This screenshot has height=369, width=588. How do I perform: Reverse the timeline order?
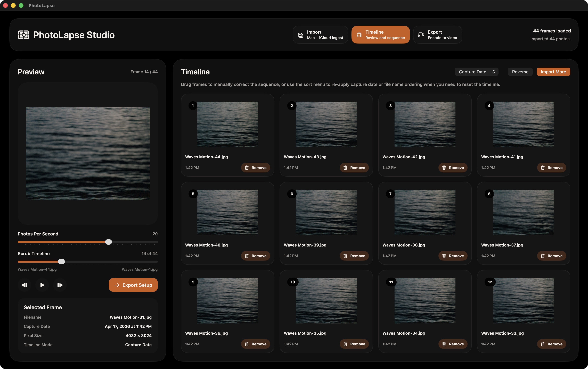[x=520, y=72]
